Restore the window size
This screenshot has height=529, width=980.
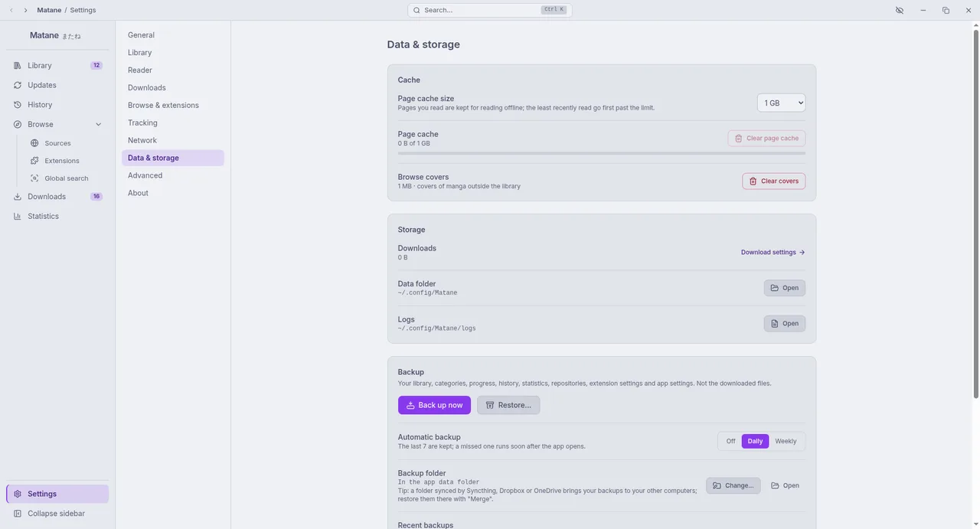point(946,10)
